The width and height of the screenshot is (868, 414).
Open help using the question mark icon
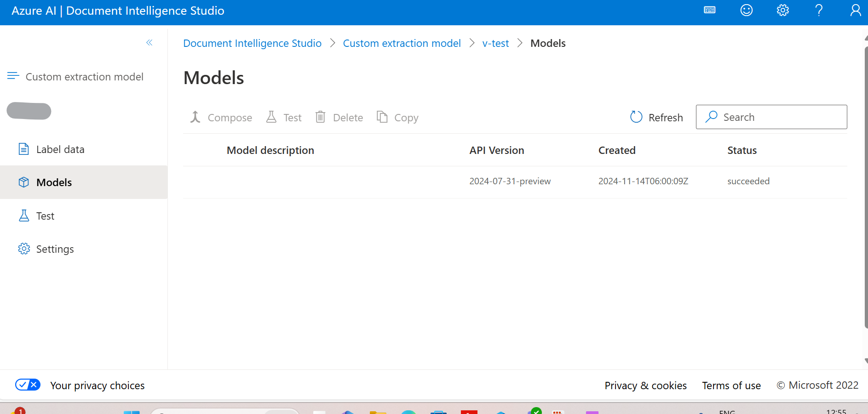818,10
